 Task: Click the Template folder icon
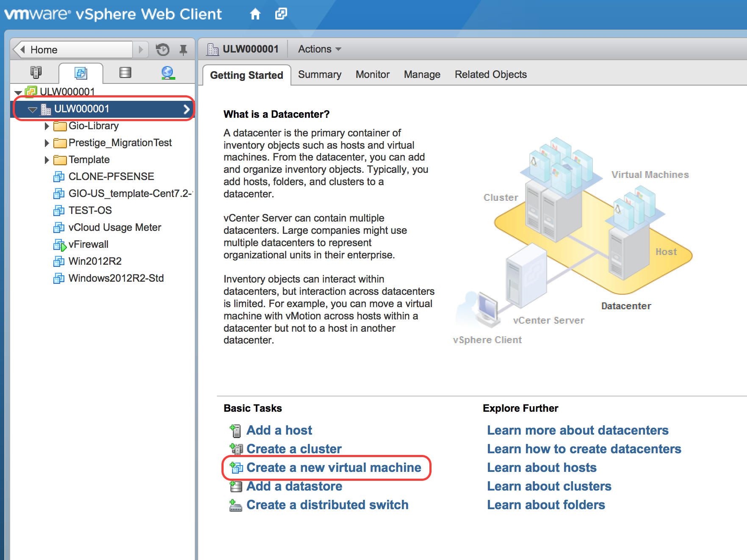[60, 160]
